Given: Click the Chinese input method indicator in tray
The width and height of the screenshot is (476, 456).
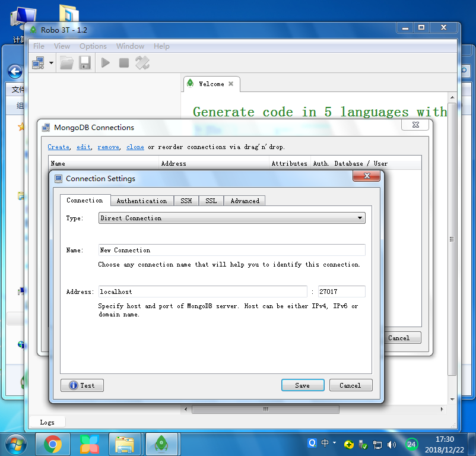Looking at the screenshot, I should pos(325,443).
